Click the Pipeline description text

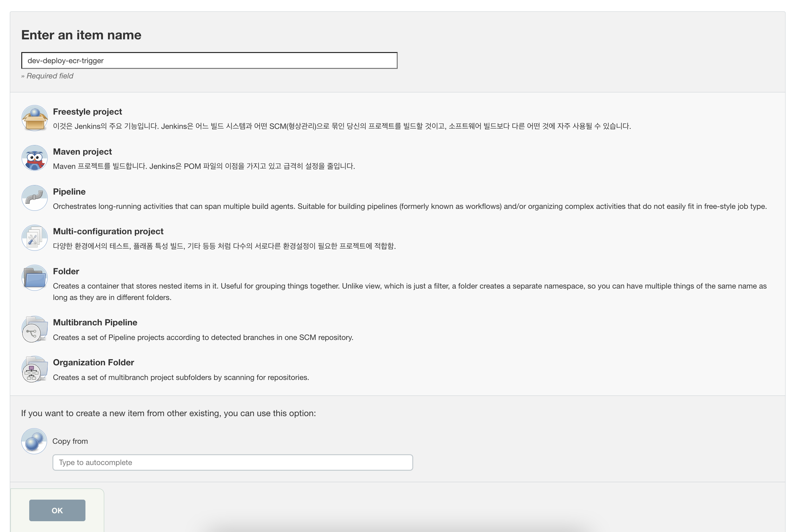[x=409, y=206]
